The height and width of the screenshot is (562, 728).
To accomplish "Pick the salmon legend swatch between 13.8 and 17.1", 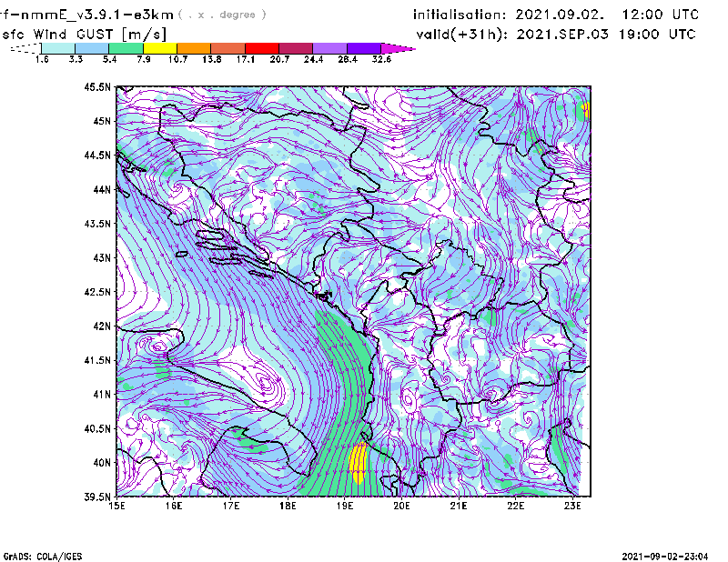I will pos(228,48).
